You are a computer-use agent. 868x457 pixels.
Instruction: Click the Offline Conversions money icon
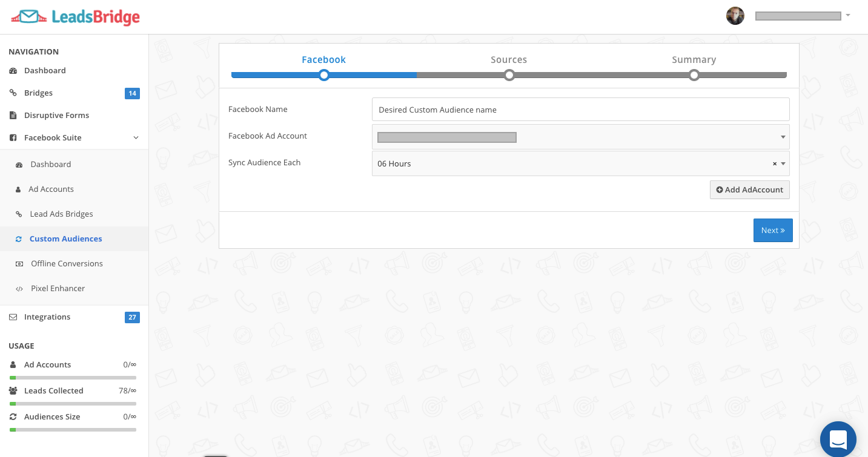coord(19,264)
